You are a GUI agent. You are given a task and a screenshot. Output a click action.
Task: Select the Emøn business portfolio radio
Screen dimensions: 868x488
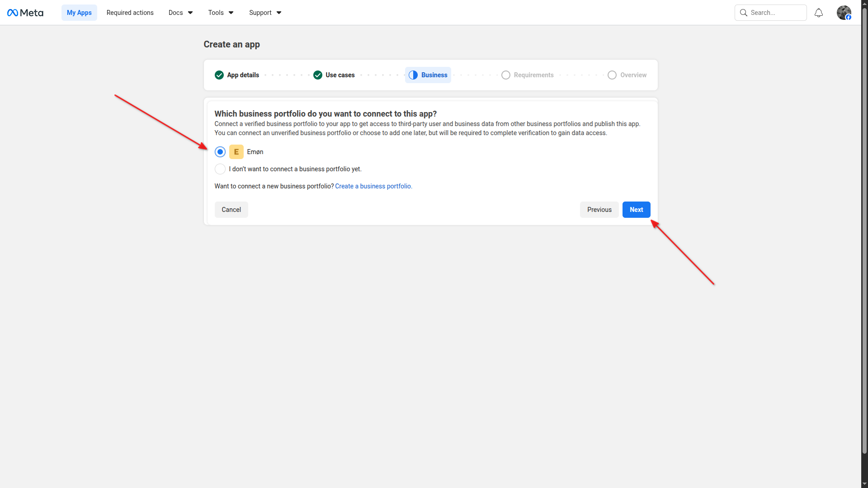[220, 152]
